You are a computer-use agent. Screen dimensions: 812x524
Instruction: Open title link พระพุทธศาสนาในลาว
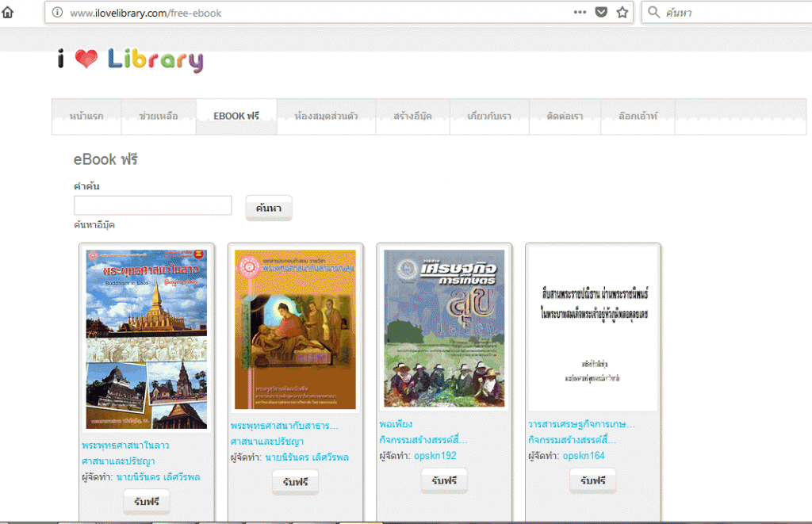point(125,446)
